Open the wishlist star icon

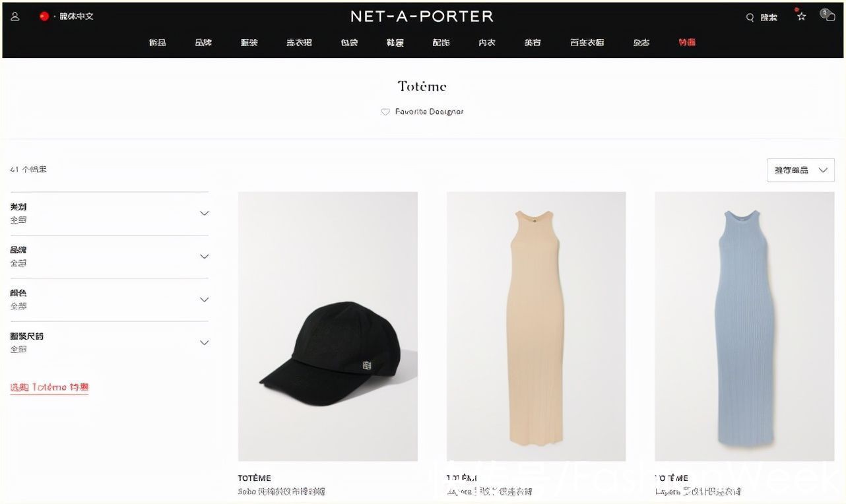coord(801,16)
